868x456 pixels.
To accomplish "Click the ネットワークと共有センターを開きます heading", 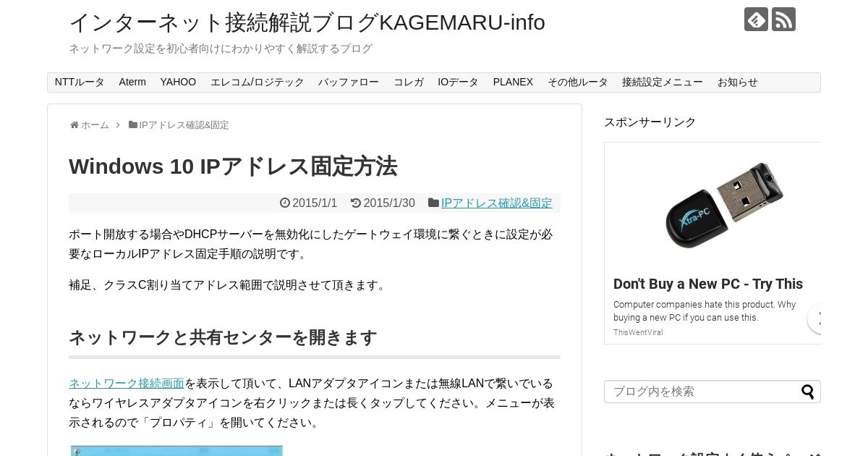I will point(223,338).
